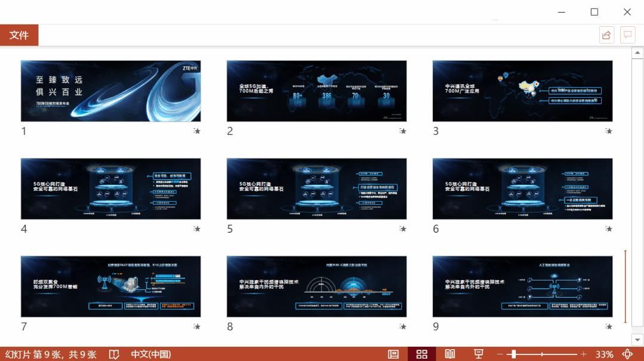Select slide 2 thumbnail 全球5G加速

[317, 91]
